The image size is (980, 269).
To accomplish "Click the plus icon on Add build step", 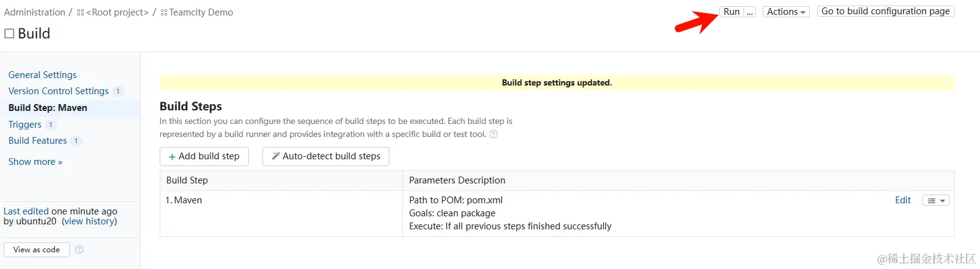I will (x=172, y=157).
